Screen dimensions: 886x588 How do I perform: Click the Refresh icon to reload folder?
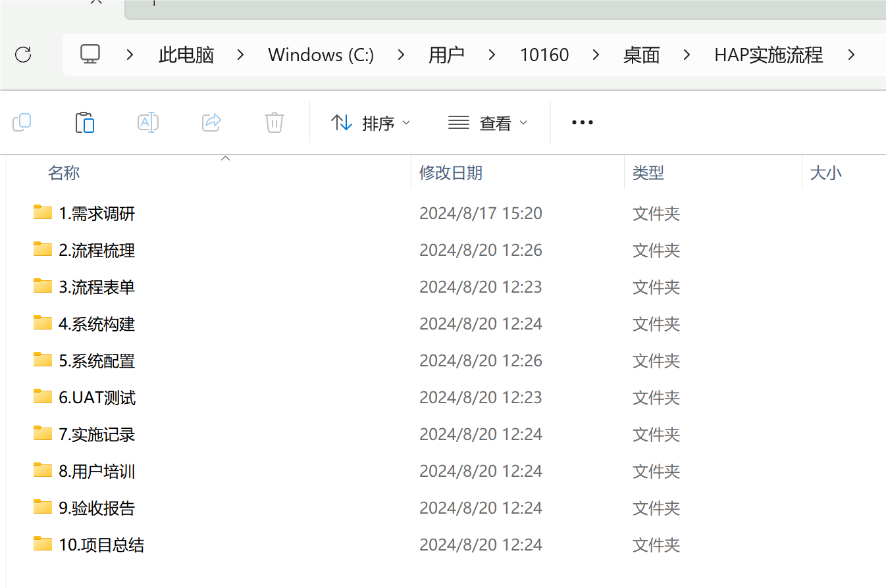[x=23, y=55]
